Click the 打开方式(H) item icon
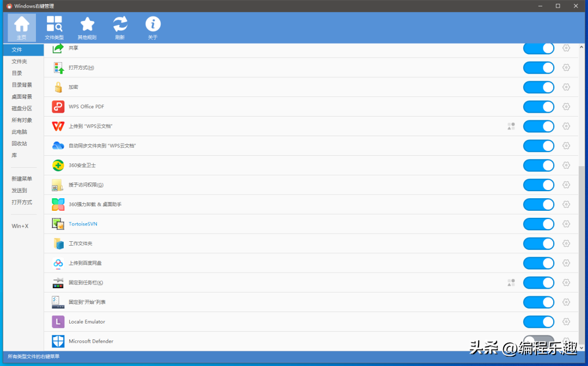 (x=58, y=68)
